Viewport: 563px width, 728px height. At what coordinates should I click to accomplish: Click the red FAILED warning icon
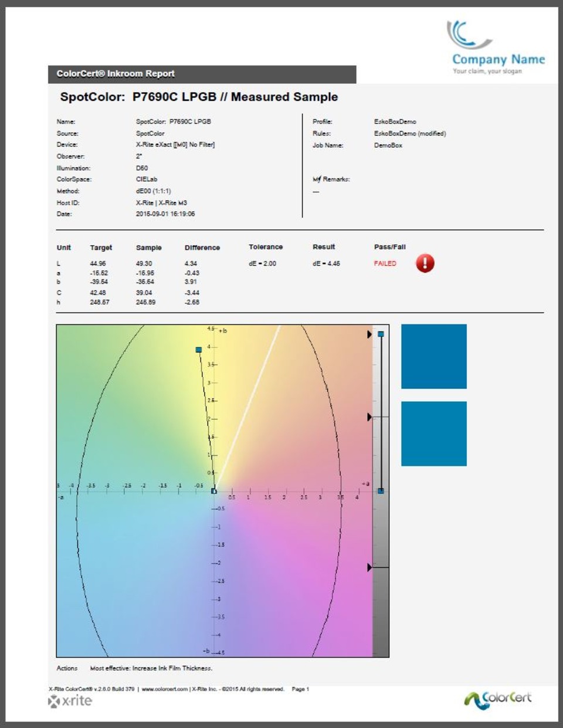[x=425, y=263]
